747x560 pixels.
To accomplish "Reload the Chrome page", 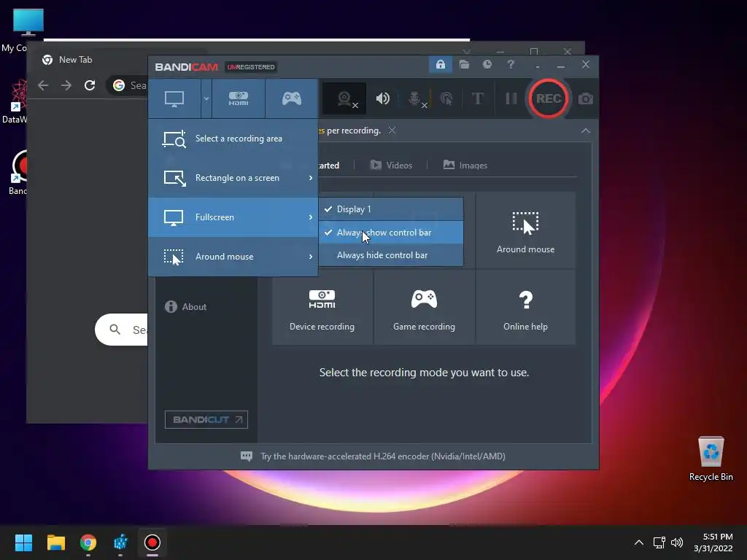I will 90,85.
